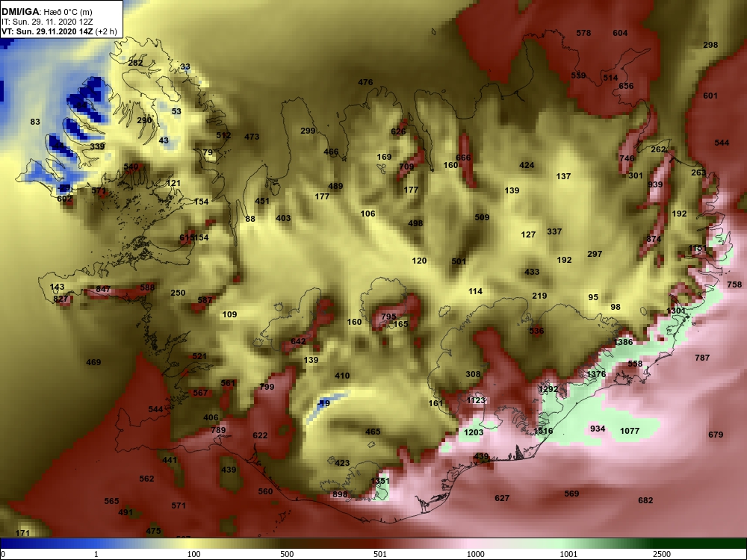Image resolution: width=747 pixels, height=560 pixels.
Task: Select the map value '536'
Action: [536, 331]
